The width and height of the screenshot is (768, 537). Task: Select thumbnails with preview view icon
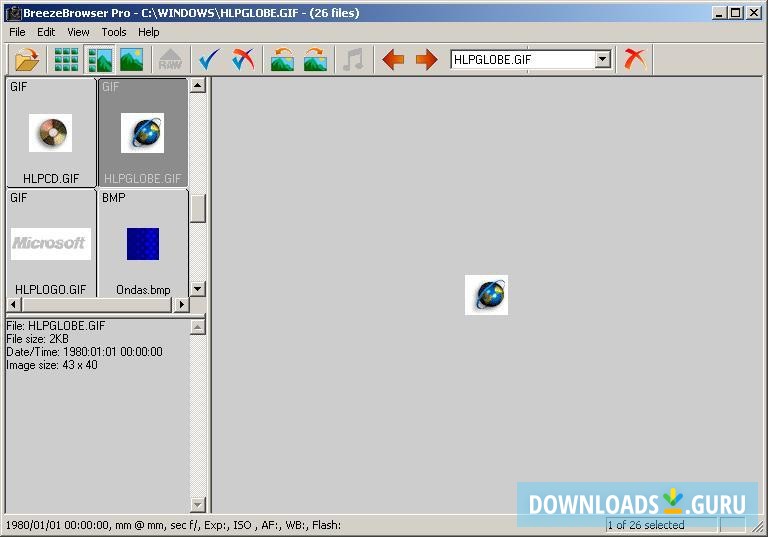(100, 59)
